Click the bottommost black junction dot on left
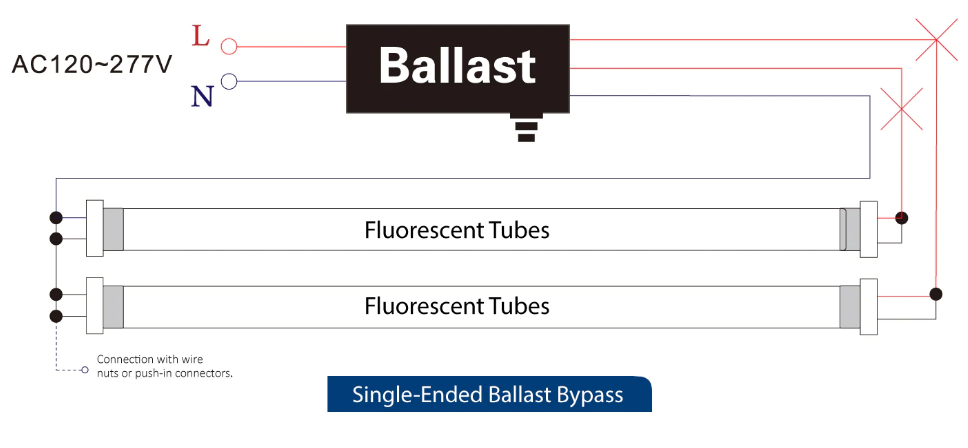Image resolution: width=968 pixels, height=448 pixels. point(56,316)
